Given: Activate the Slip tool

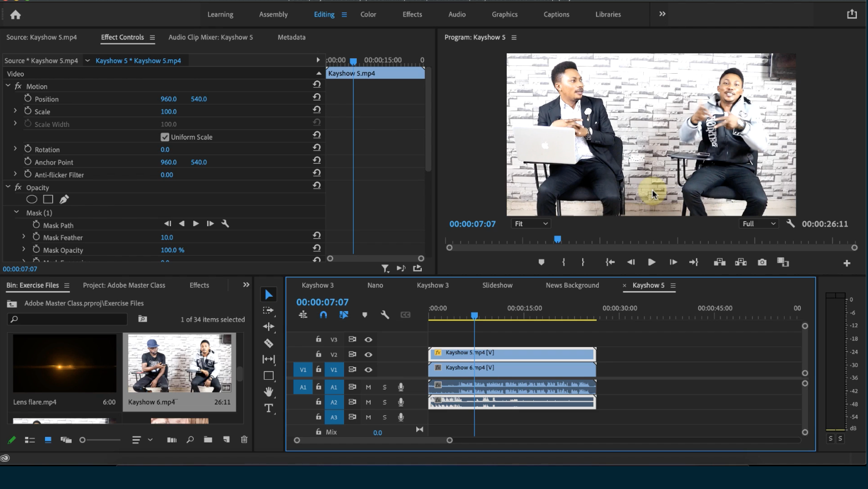Looking at the screenshot, I should 269,359.
